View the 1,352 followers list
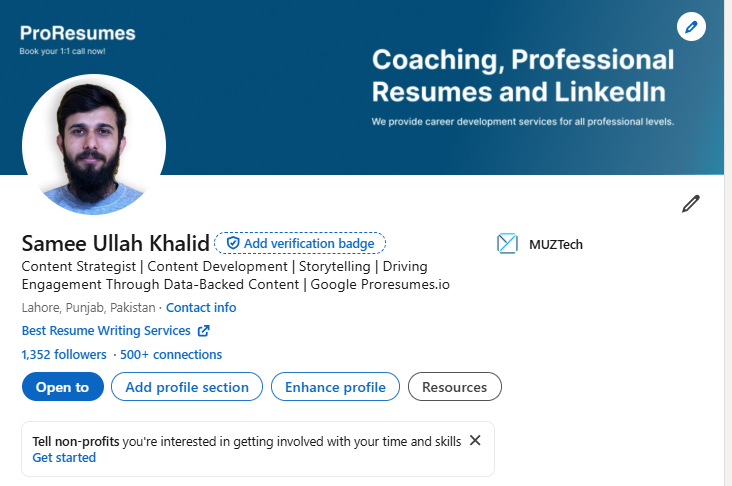 pos(64,354)
